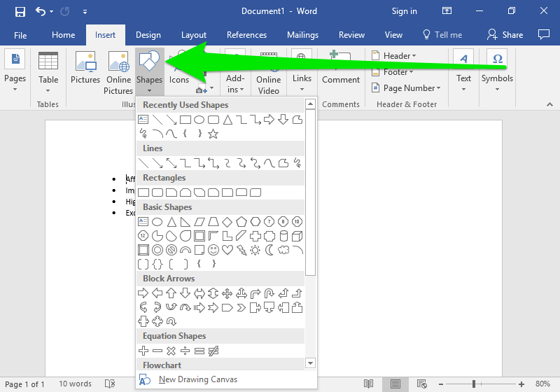Click the Save icon in title bar
Image resolution: width=560 pixels, height=392 pixels.
(20, 11)
